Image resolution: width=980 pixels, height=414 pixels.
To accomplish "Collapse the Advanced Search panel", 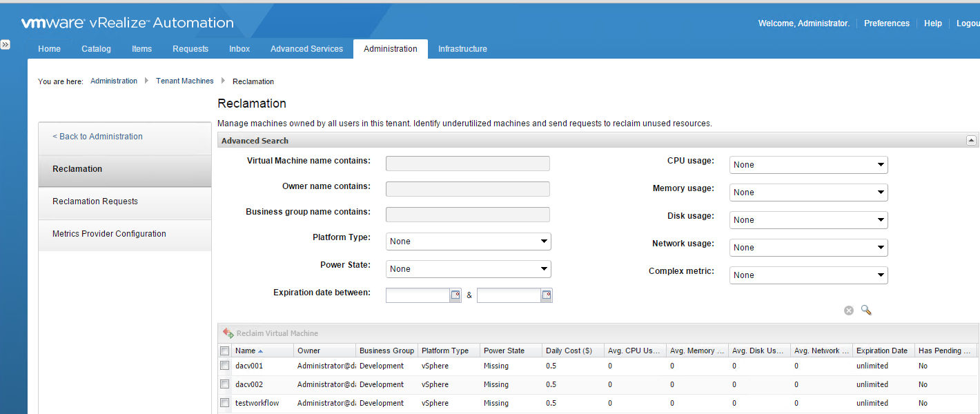I will coord(971,140).
